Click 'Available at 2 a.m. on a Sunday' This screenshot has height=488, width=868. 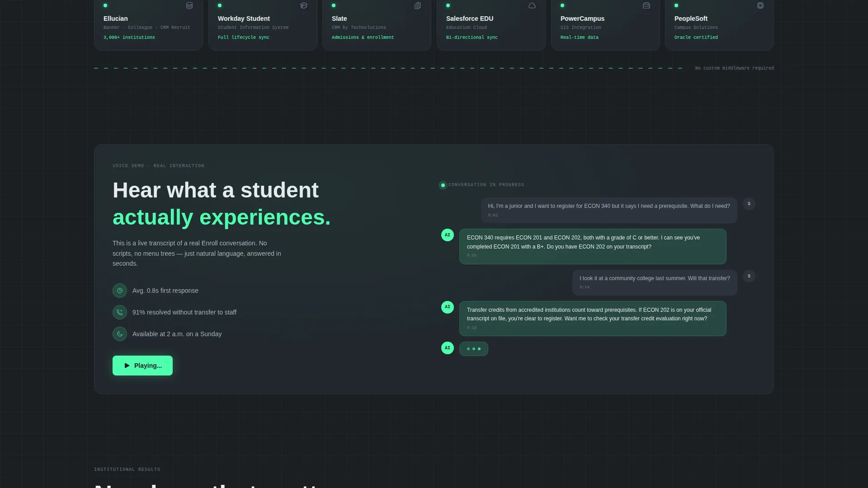pos(177,334)
